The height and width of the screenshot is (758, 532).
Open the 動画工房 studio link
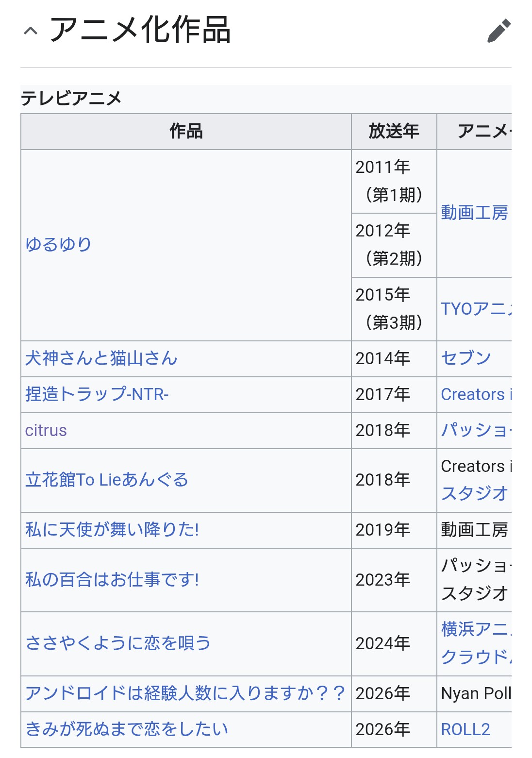(475, 213)
